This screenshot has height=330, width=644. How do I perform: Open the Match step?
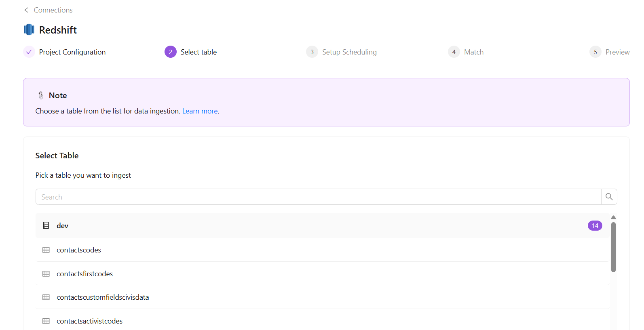[x=473, y=52]
